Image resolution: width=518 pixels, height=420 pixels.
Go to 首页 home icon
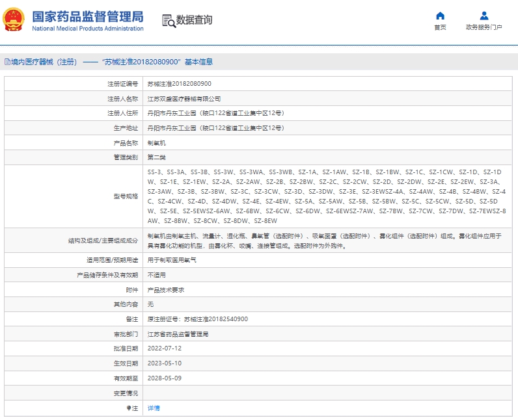point(440,16)
